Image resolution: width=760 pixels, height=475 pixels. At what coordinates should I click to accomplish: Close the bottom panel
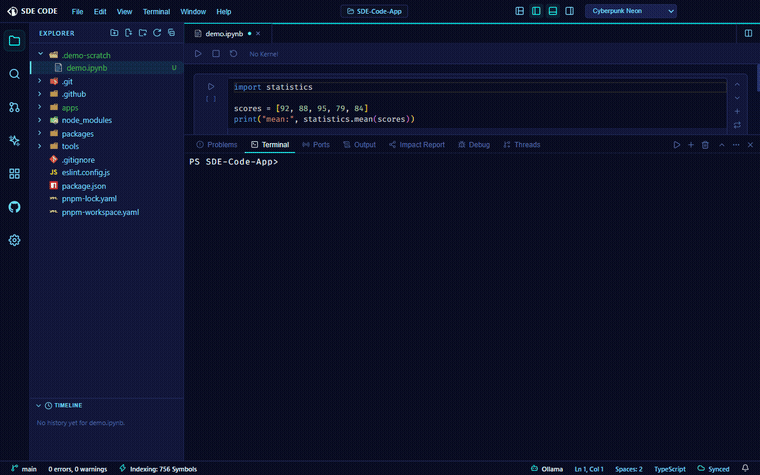[x=750, y=144]
